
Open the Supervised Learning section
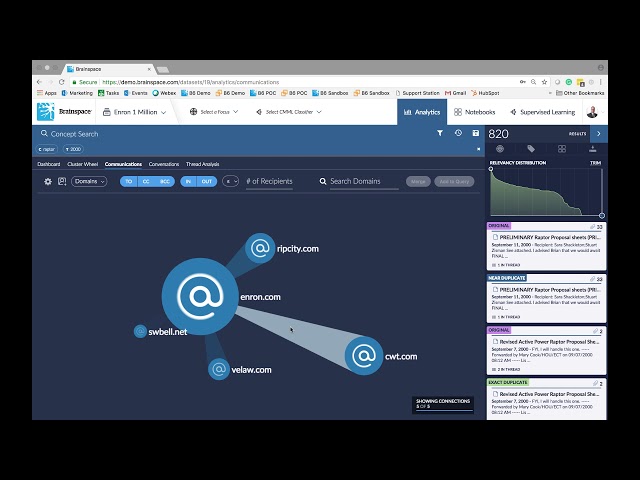(x=543, y=112)
